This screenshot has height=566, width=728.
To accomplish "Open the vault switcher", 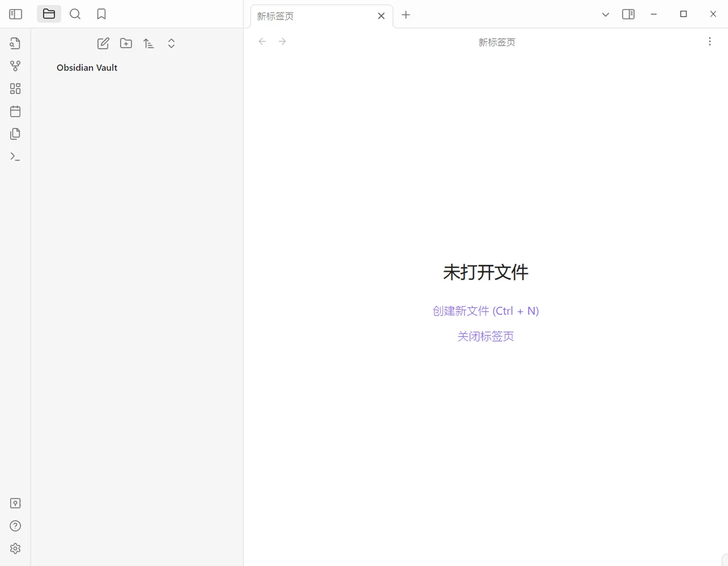I will 15,503.
